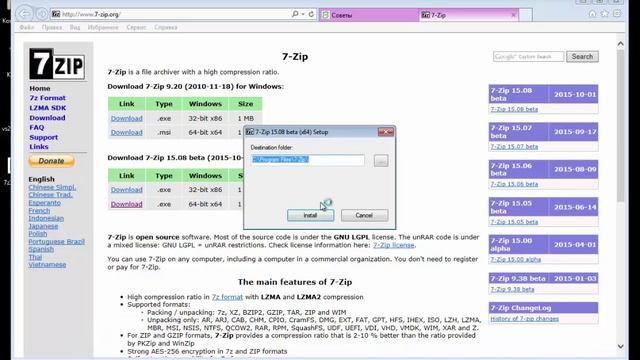Open the Support sidebar link
Image resolution: width=640 pixels, height=360 pixels.
[43, 138]
